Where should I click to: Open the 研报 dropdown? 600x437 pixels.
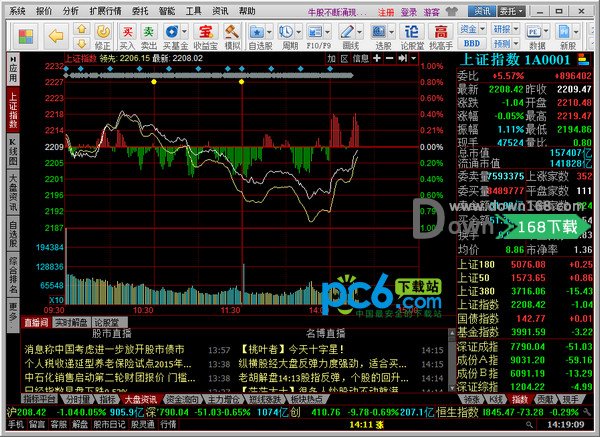pos(505,29)
